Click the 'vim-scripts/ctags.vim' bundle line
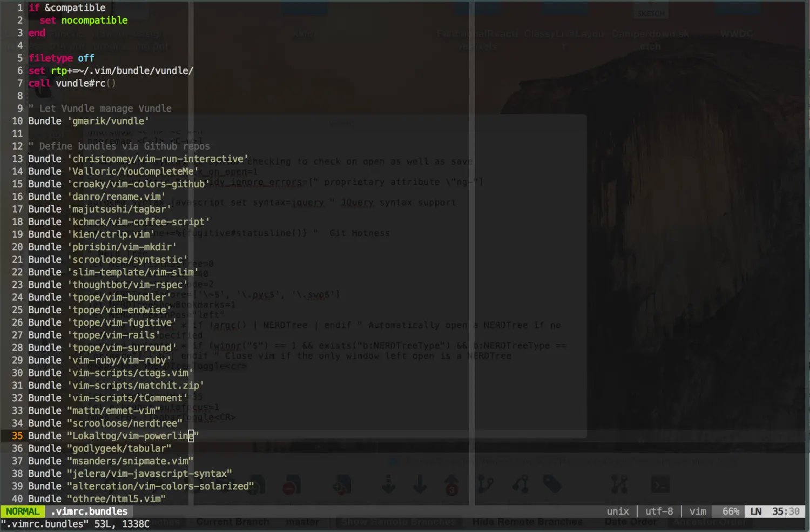 tap(111, 373)
